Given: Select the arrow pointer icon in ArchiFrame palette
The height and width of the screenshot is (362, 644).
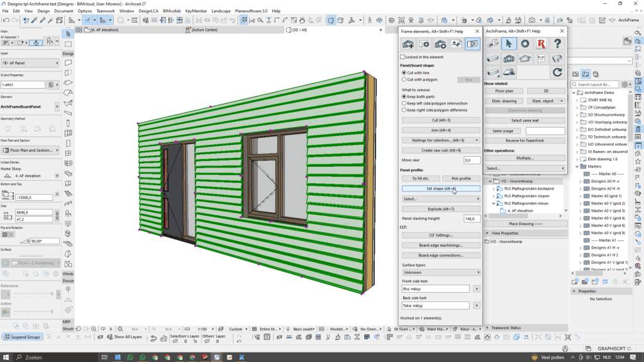Looking at the screenshot, I should point(508,43).
